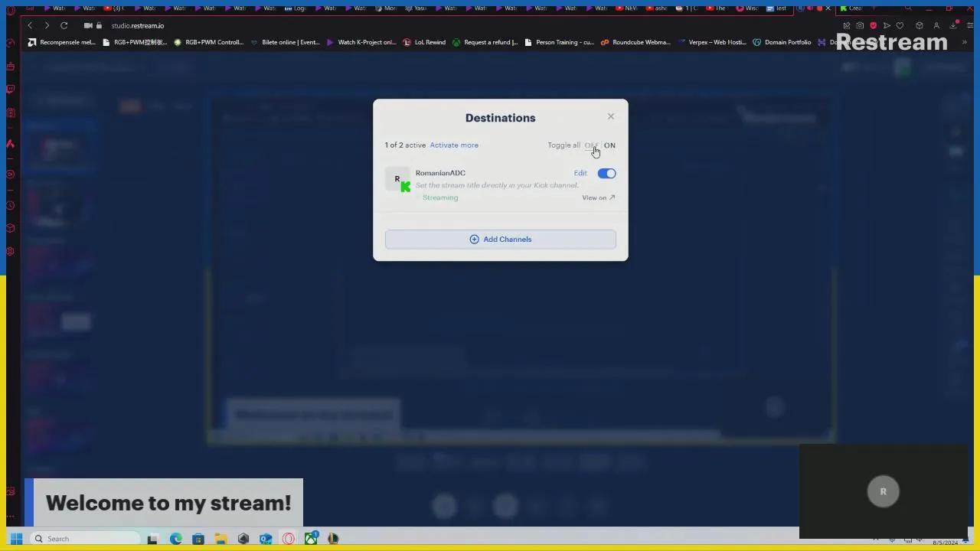Switch to the Login browser tab

click(295, 8)
